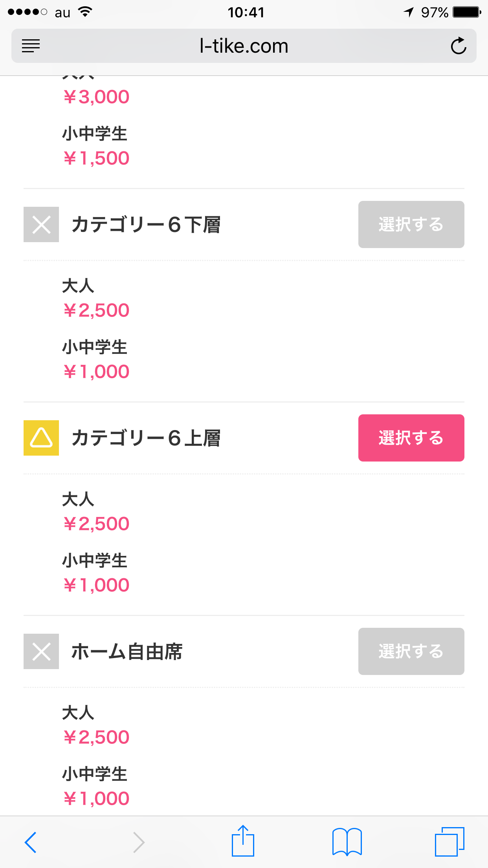Screen dimensions: 488x868
Task: Tap yellow triangle availability icon for カテゴリー6上層
Action: tap(41, 438)
